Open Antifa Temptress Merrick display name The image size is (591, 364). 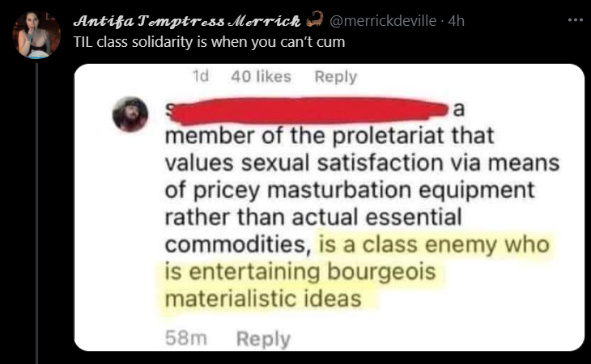tap(187, 21)
